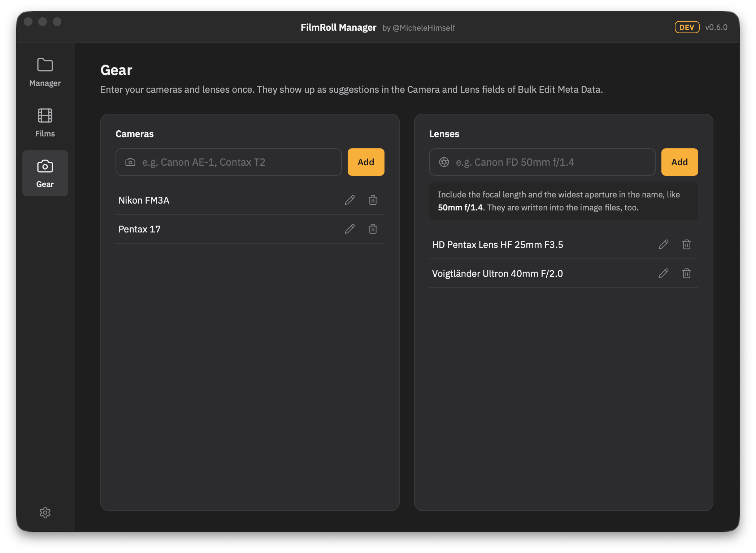756x553 pixels.
Task: Click the Gear page heading
Action: click(x=116, y=70)
